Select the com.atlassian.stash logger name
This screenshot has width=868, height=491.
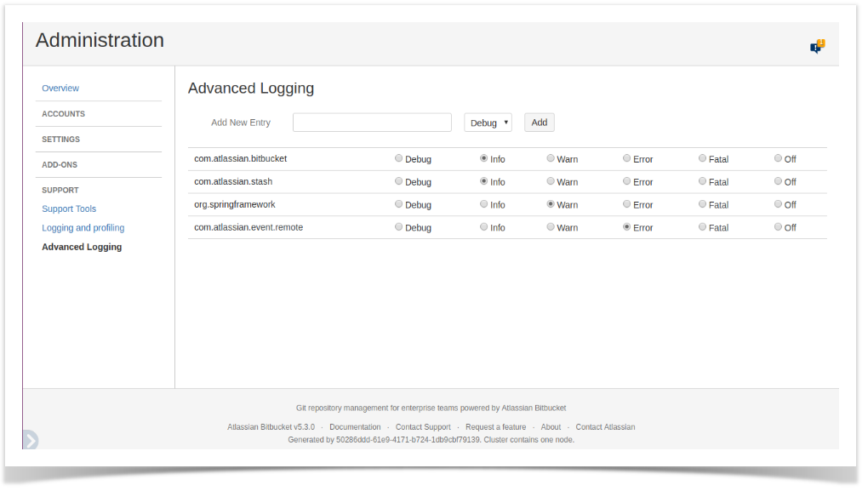[x=233, y=181]
